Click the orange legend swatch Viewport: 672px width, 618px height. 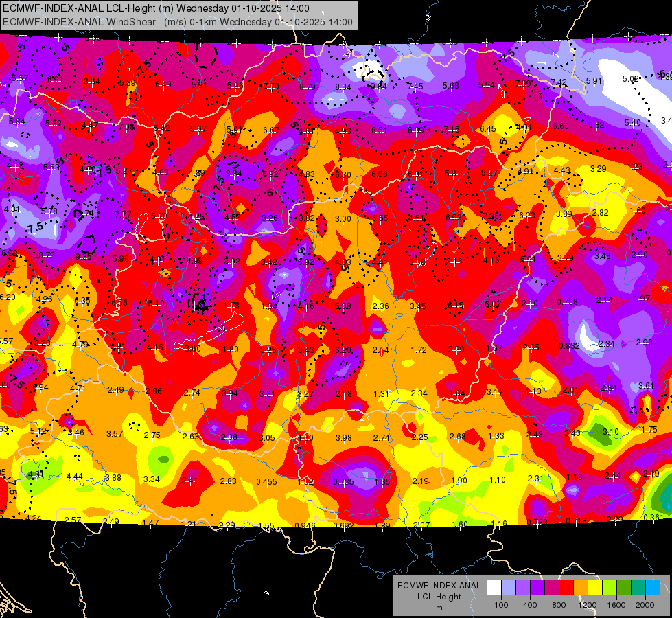coord(581,588)
